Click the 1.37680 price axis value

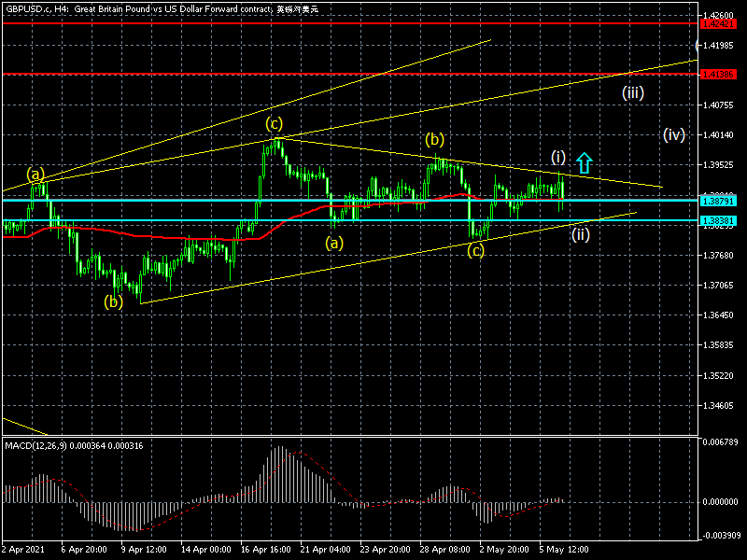(x=718, y=256)
